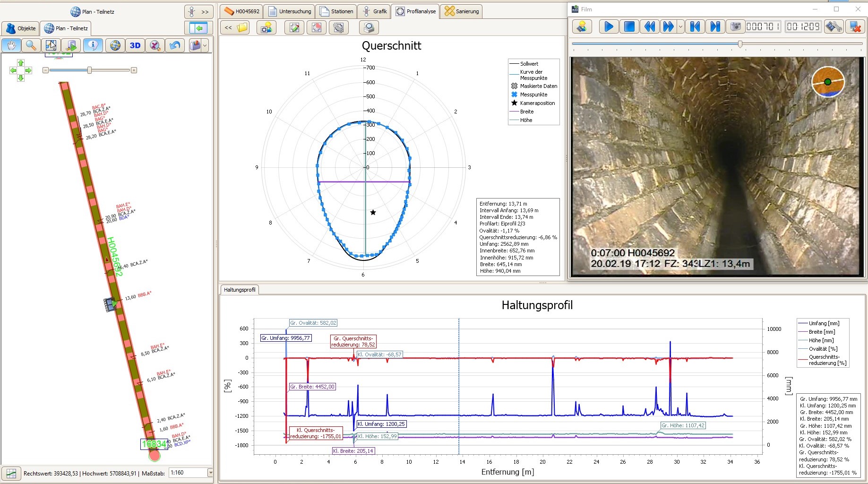Select the Info tool in the plan toolbar
Viewport: 868px width, 484px height.
93,45
